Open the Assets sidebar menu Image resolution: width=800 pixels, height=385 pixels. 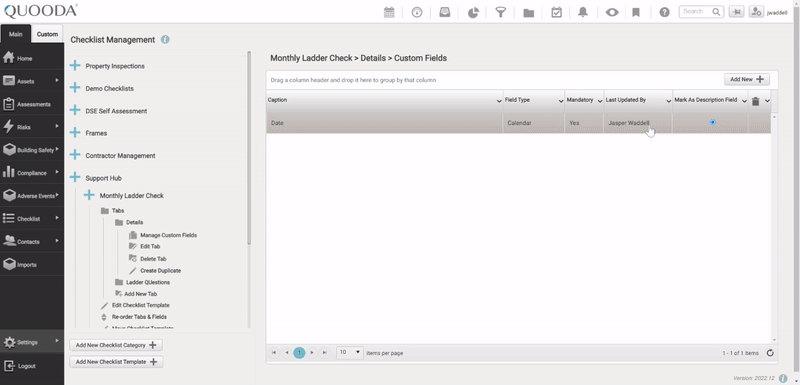pos(32,81)
